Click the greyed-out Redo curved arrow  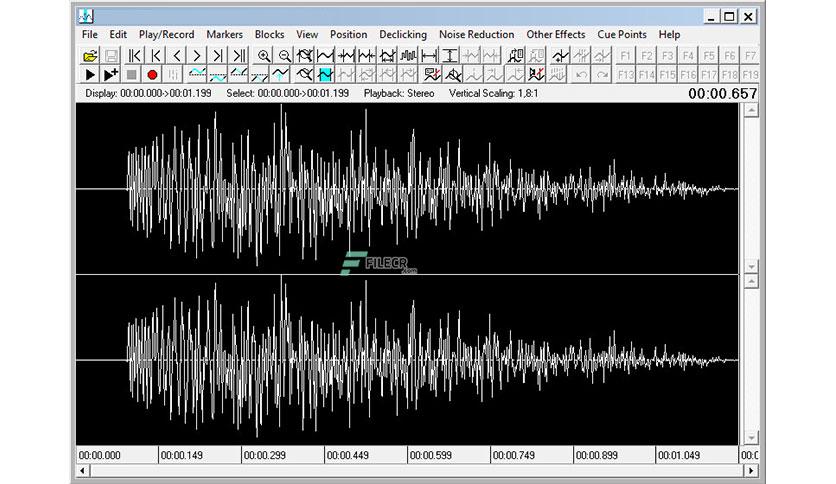pos(602,75)
